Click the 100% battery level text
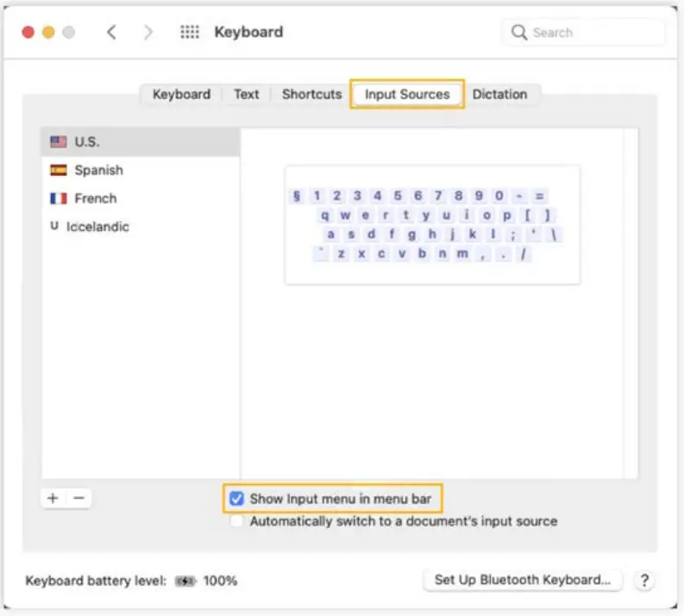Viewport: 684px width, 616px height. 220,581
